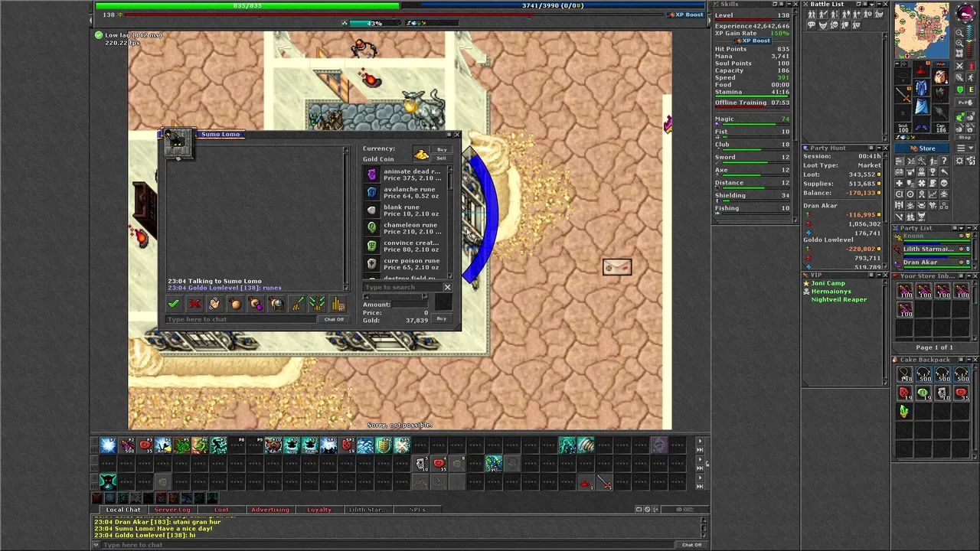Screen dimensions: 980x551
Task: Toggle the PvP mode button
Action: point(965,103)
